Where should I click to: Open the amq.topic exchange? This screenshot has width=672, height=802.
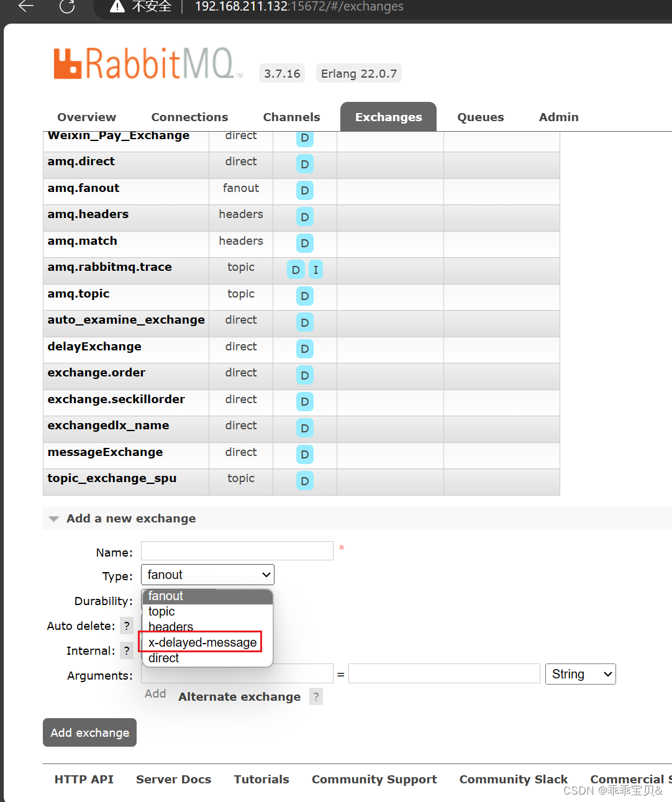(x=78, y=294)
